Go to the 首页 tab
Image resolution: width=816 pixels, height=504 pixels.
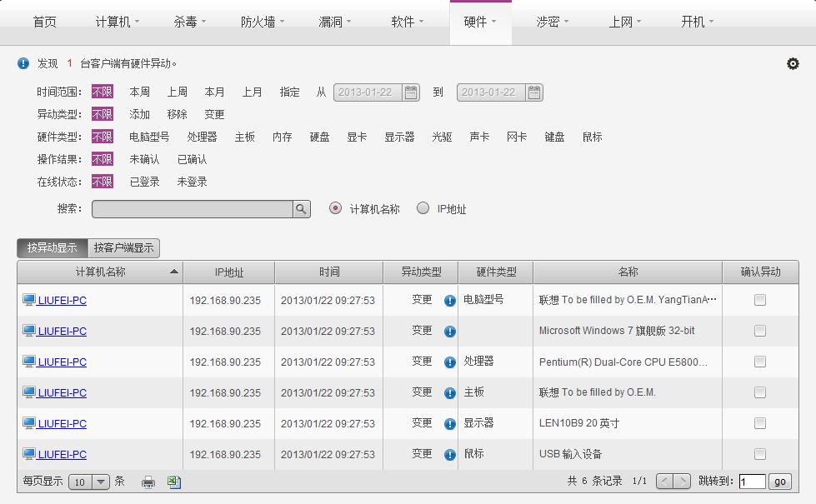pyautogui.click(x=44, y=22)
